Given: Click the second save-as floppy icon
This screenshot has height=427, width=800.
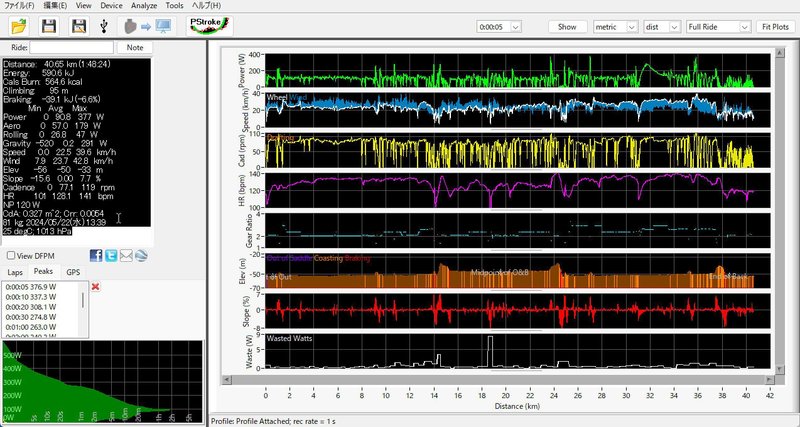Looking at the screenshot, I should point(79,26).
